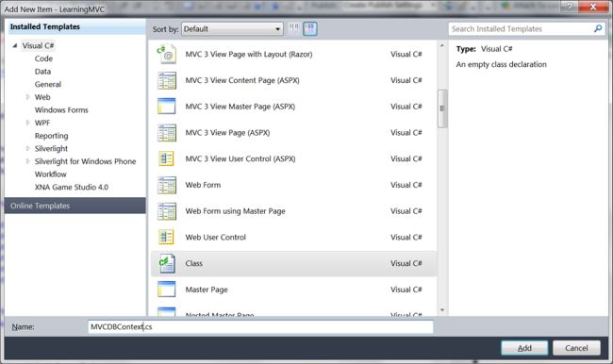This screenshot has height=364, width=613.
Task: Select the Visual C# root category
Action: pos(38,46)
